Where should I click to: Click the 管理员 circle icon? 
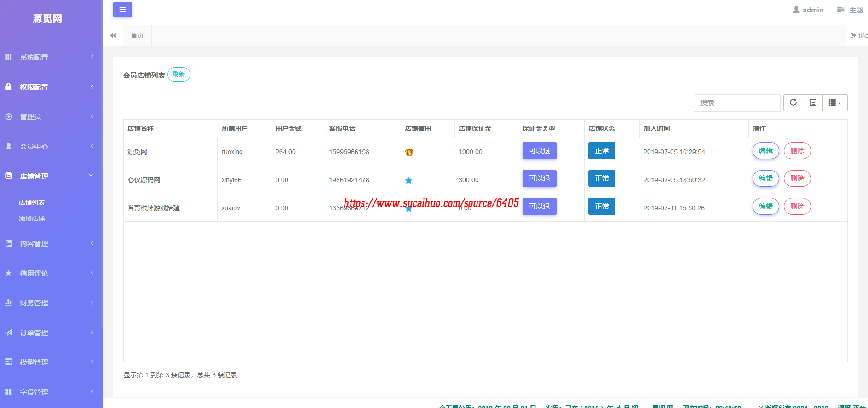(x=8, y=116)
